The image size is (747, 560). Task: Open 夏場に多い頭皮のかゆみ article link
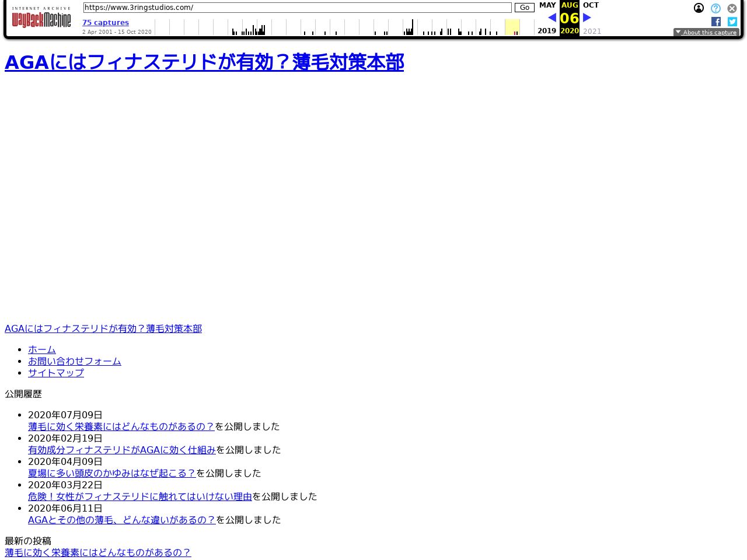coord(112,473)
